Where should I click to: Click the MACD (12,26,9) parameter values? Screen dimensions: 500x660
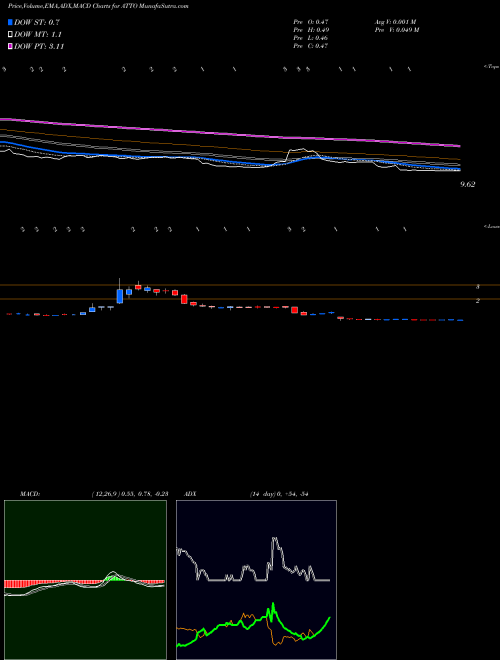pos(130,494)
